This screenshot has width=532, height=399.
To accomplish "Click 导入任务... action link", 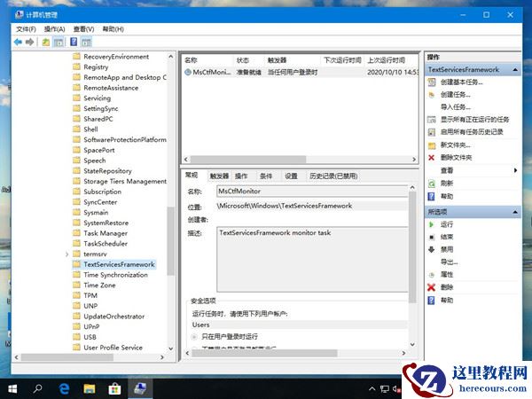I will pyautogui.click(x=456, y=107).
